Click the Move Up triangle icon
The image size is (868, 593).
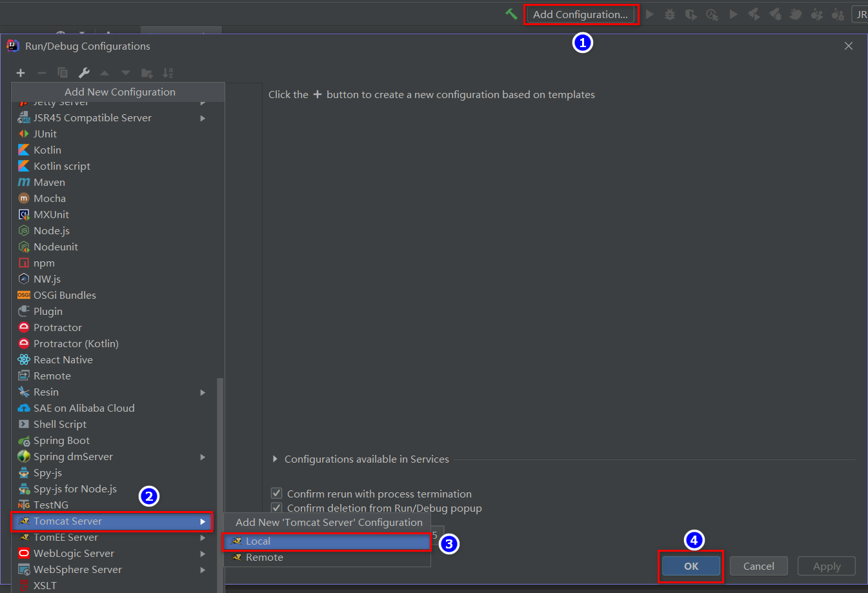coord(105,73)
